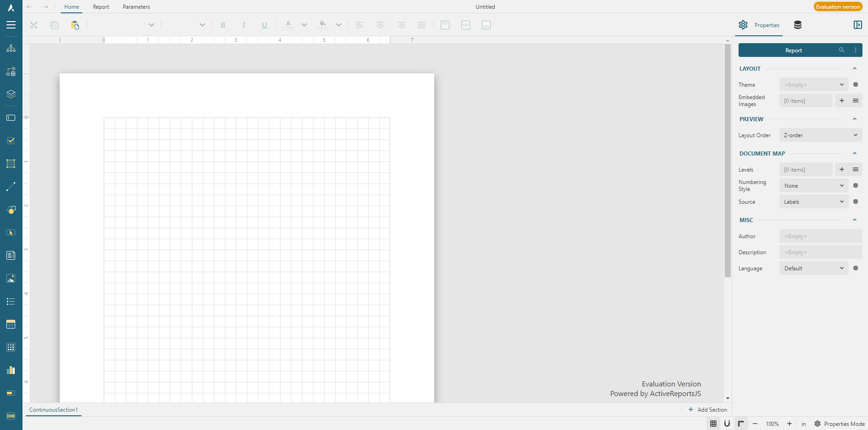Open the Layout Order dropdown
Viewport: 868px width, 430px height.
click(820, 135)
